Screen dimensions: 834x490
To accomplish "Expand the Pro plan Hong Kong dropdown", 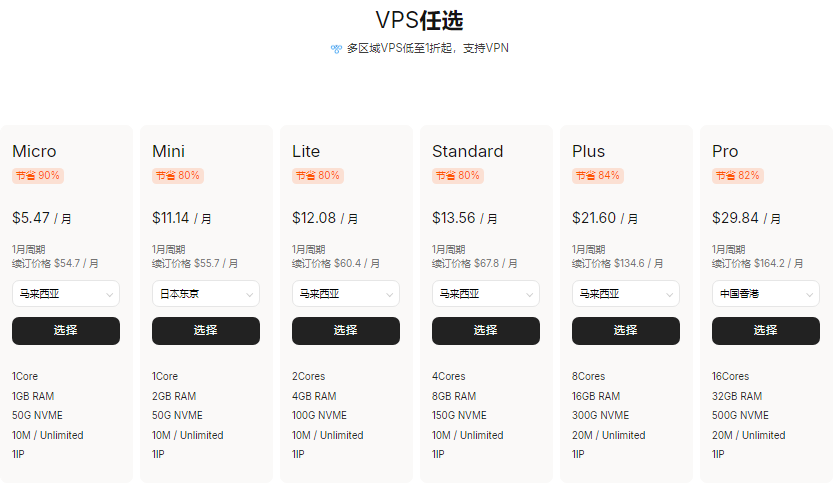I will point(766,294).
